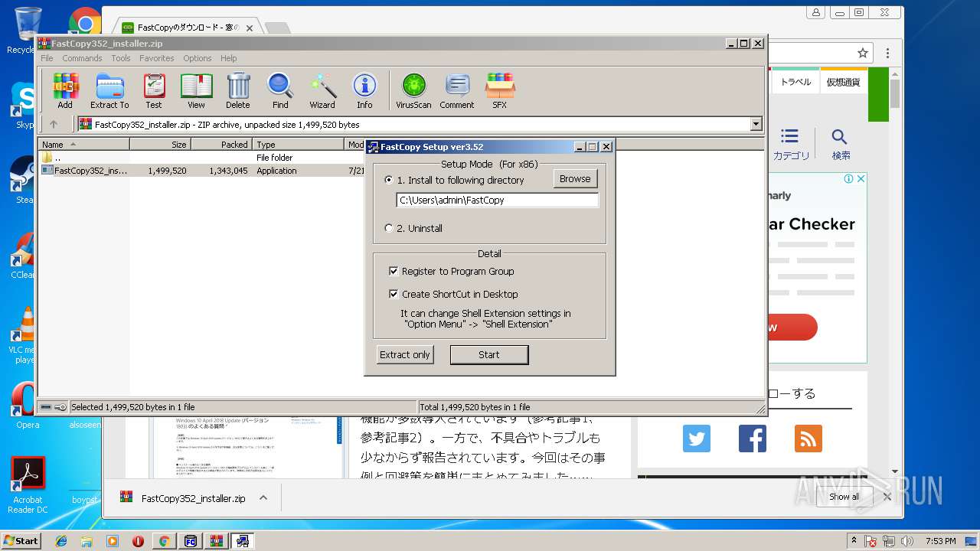Open Internet Explorer from the taskbar
The image size is (980, 551).
tap(61, 541)
